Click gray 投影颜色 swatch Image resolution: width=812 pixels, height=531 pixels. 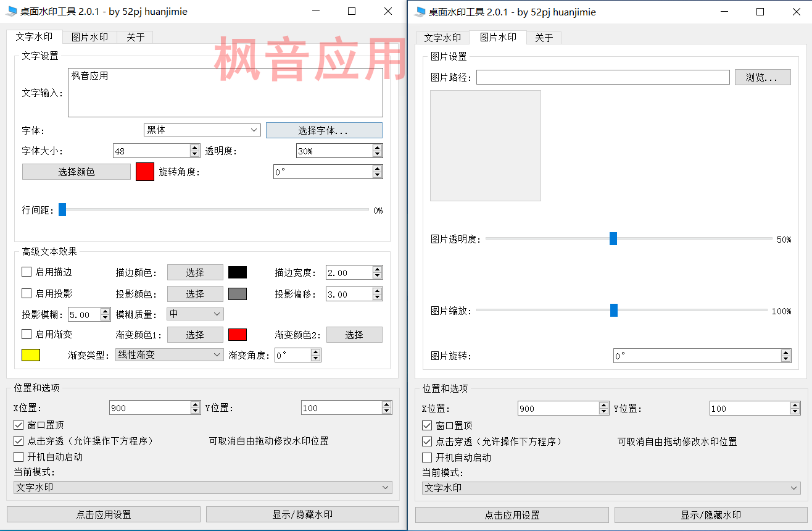(x=238, y=294)
